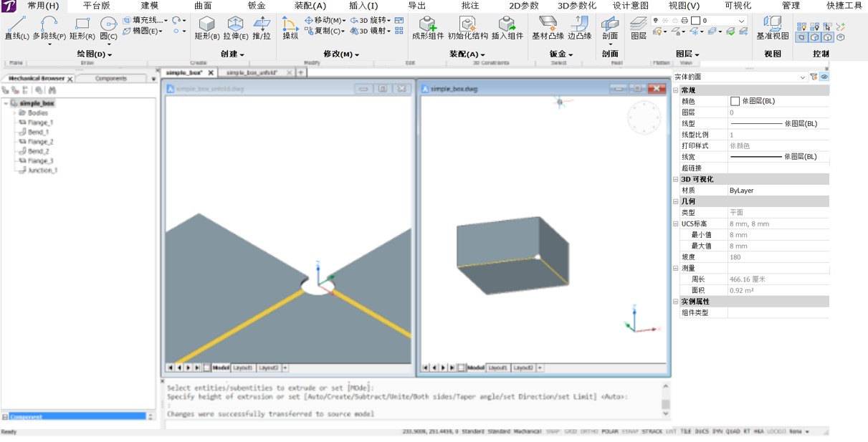Select Flange_1 in the Mechanical Browser
The image size is (868, 442).
pyautogui.click(x=40, y=122)
